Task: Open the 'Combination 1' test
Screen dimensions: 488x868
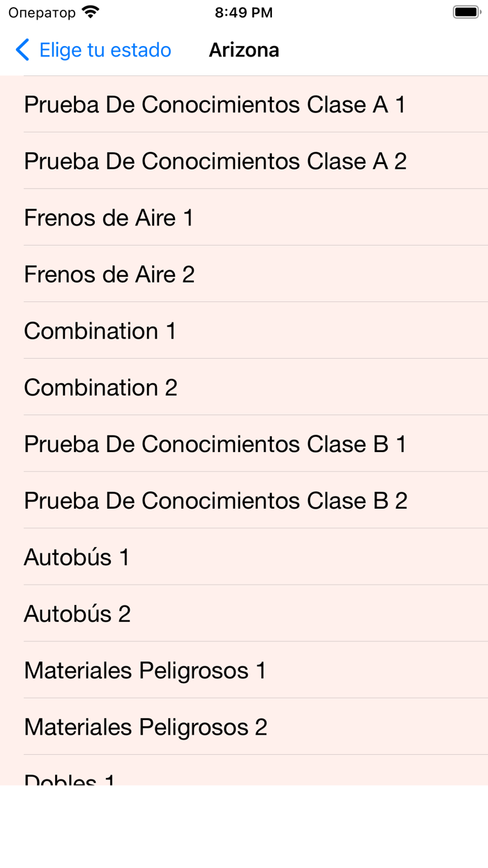Action: (x=100, y=330)
